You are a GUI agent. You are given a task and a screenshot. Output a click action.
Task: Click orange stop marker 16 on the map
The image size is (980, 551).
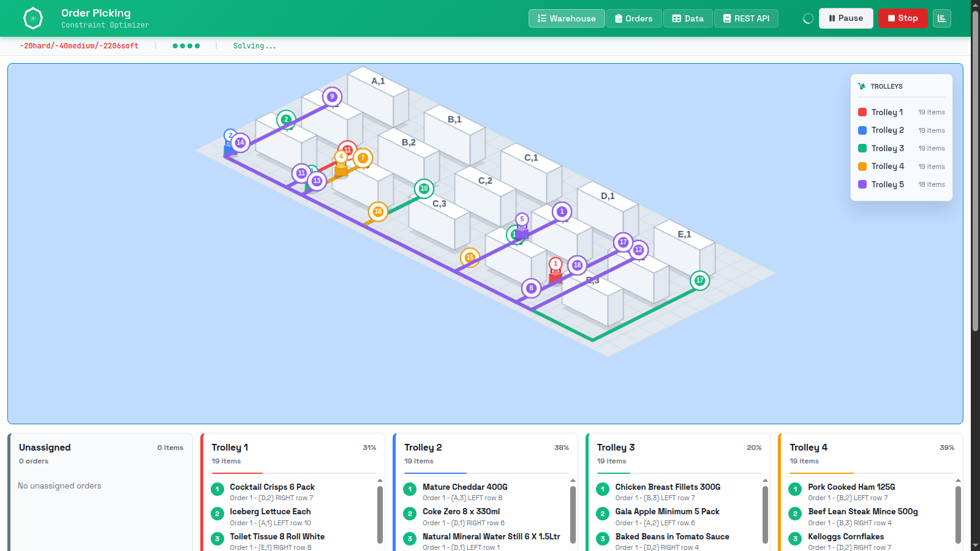click(x=378, y=211)
